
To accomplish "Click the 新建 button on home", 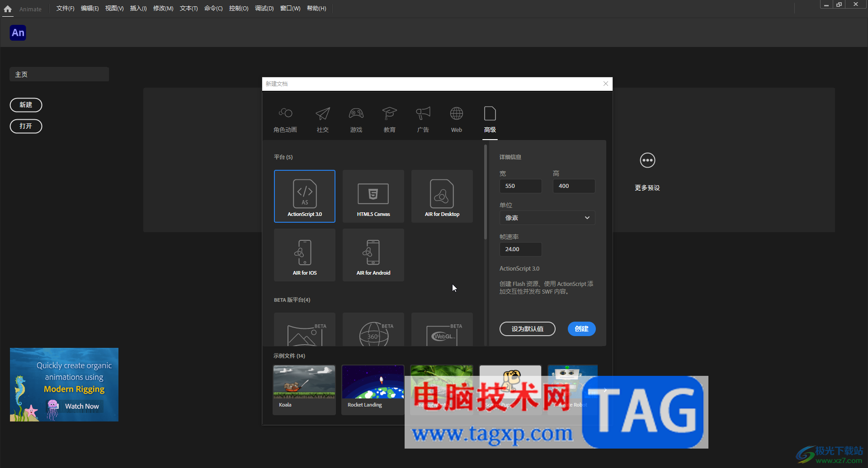I will pyautogui.click(x=26, y=105).
